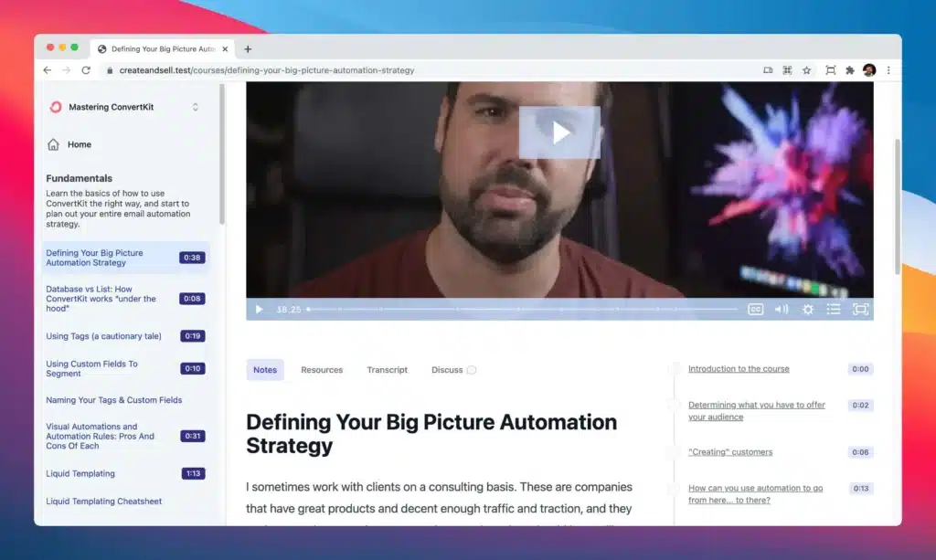Reload the page in browser

[86, 70]
